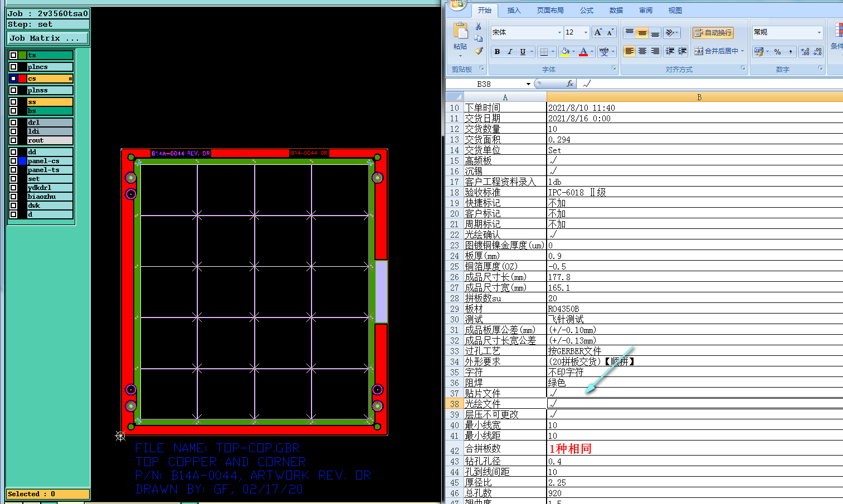Click the 自动换行 wrap text button

coord(713,33)
